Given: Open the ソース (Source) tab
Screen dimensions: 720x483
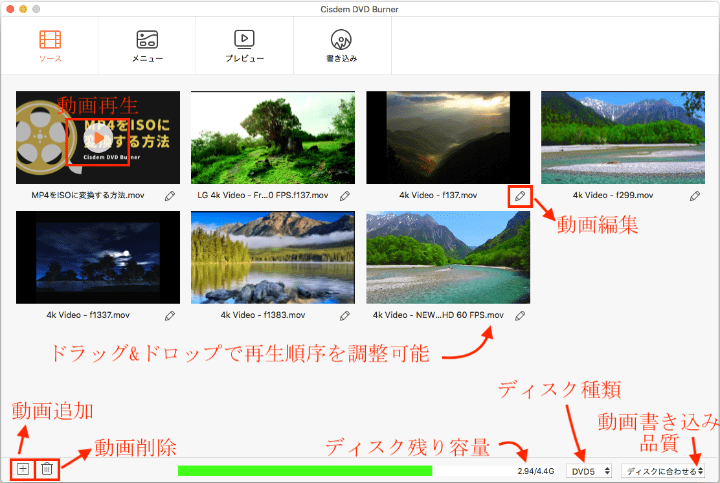Looking at the screenshot, I should [x=50, y=46].
